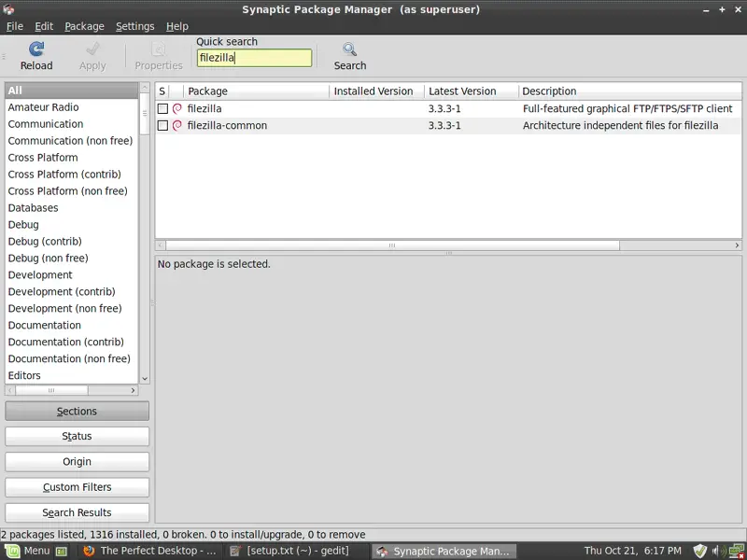Select the 'Cross Platform' section

(x=72, y=158)
